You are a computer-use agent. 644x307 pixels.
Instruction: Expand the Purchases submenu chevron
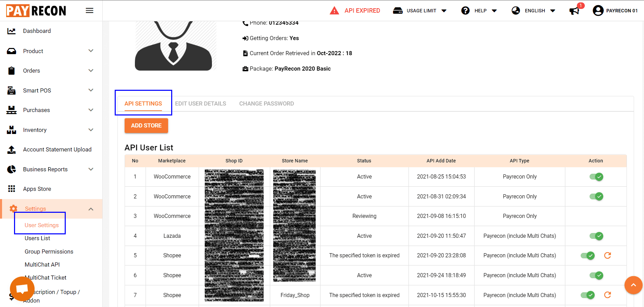click(x=91, y=110)
